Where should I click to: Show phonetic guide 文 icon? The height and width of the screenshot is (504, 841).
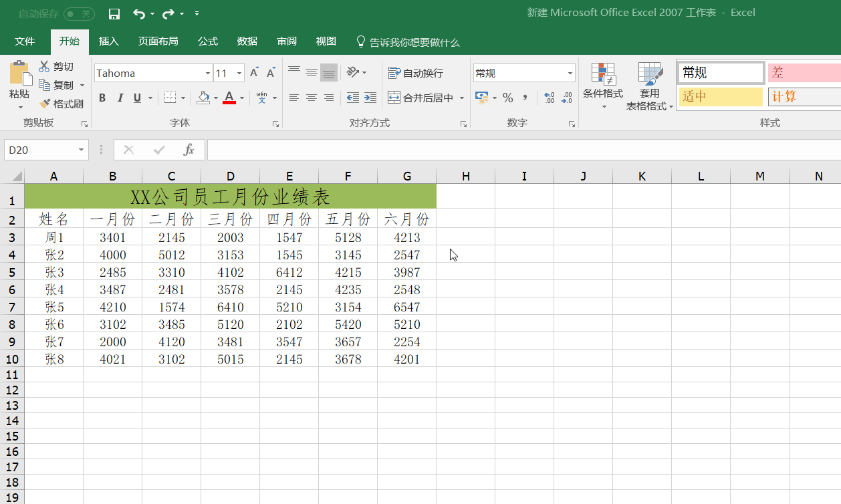click(262, 98)
